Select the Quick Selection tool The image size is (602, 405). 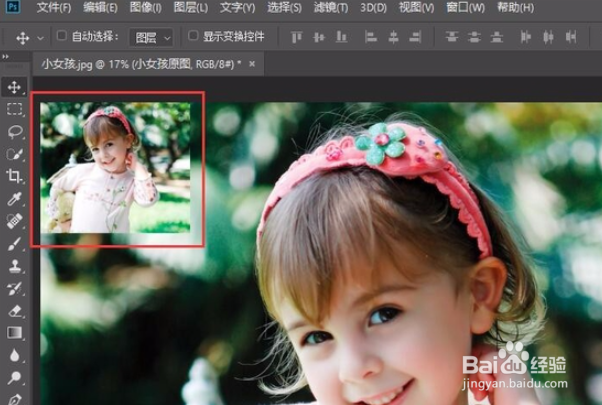[14, 154]
